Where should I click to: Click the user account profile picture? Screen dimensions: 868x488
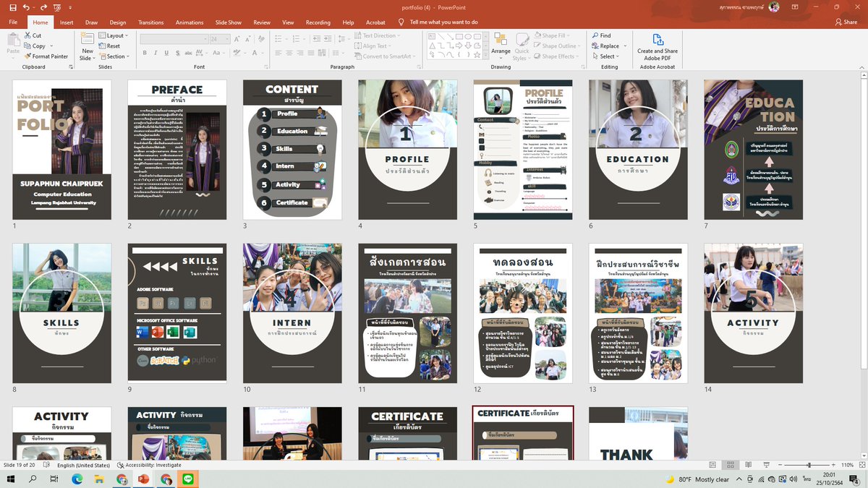pyautogui.click(x=774, y=7)
